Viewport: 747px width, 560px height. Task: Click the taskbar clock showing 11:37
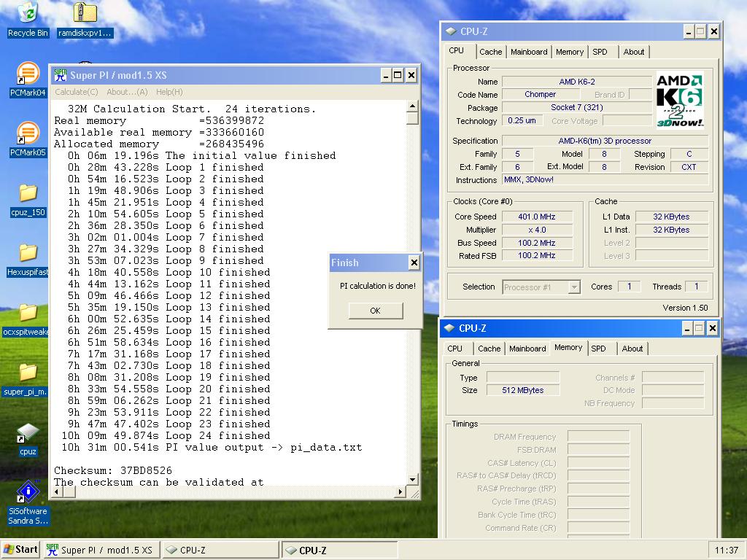[x=726, y=550]
